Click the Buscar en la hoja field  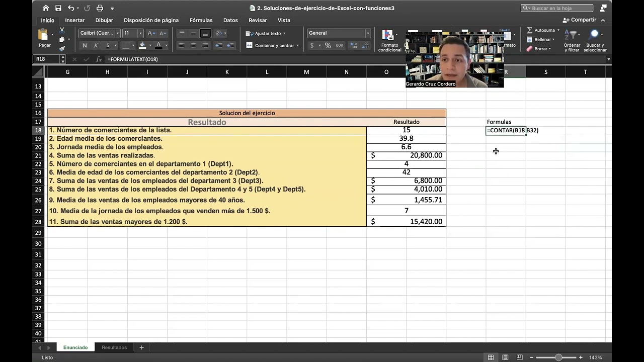(x=557, y=8)
